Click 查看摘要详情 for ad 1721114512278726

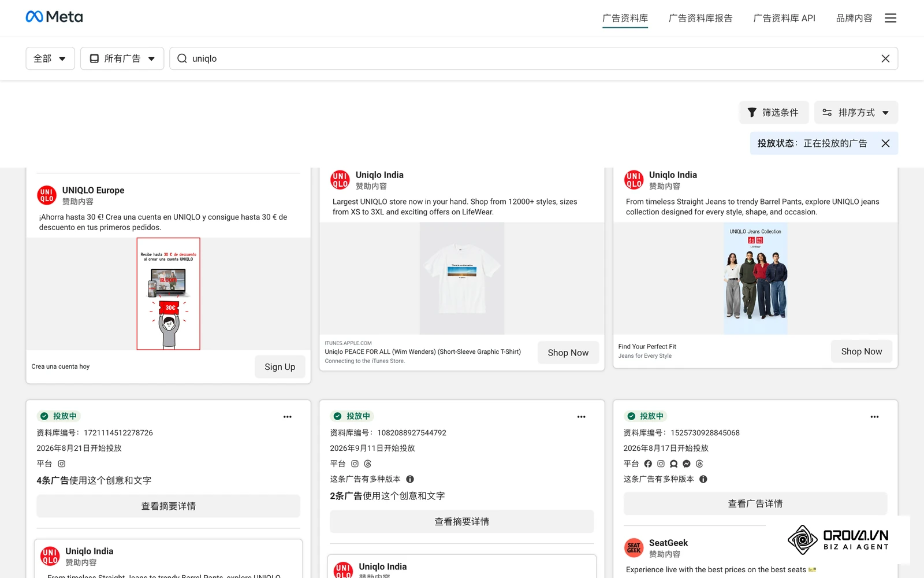tap(169, 506)
